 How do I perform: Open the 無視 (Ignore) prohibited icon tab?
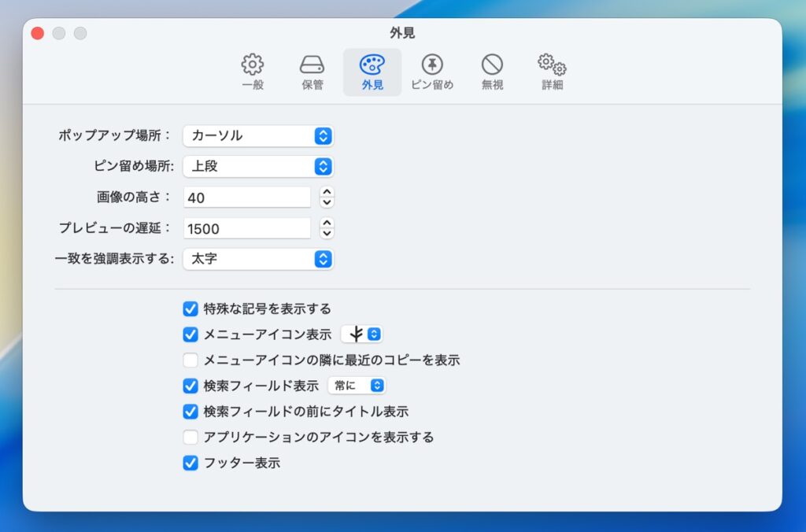pos(492,72)
